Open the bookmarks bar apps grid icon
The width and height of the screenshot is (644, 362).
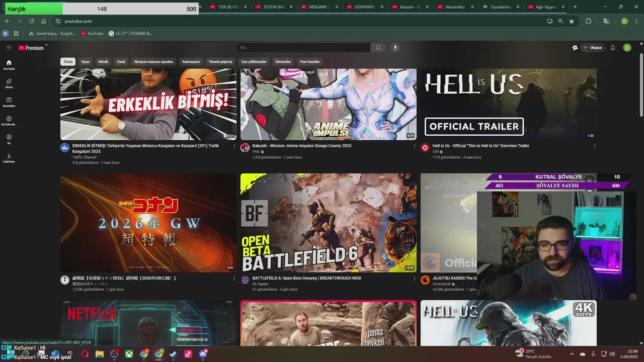click(16, 33)
